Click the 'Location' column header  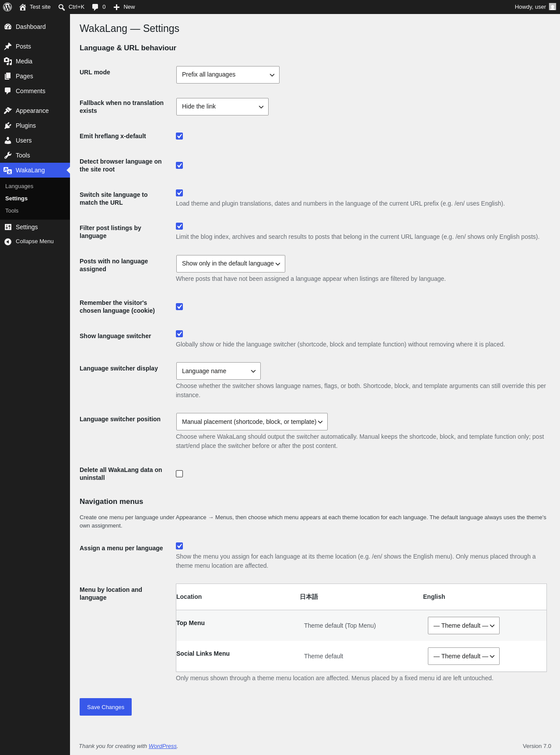click(189, 597)
